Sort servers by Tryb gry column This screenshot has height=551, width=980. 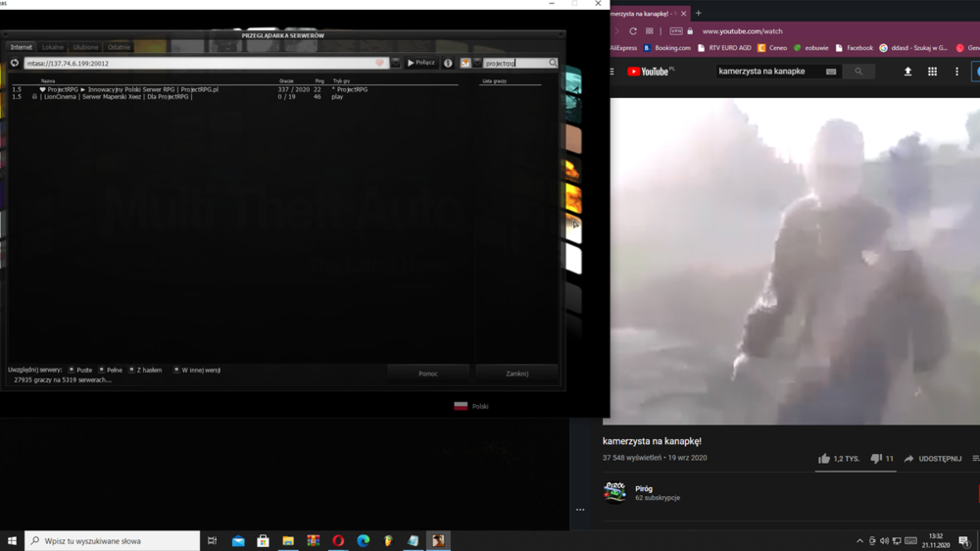point(341,81)
